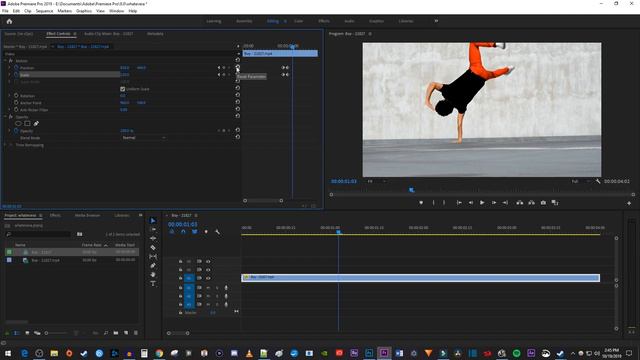Export frame with the camera icon
Image resolution: width=640 pixels, height=360 pixels.
(543, 202)
